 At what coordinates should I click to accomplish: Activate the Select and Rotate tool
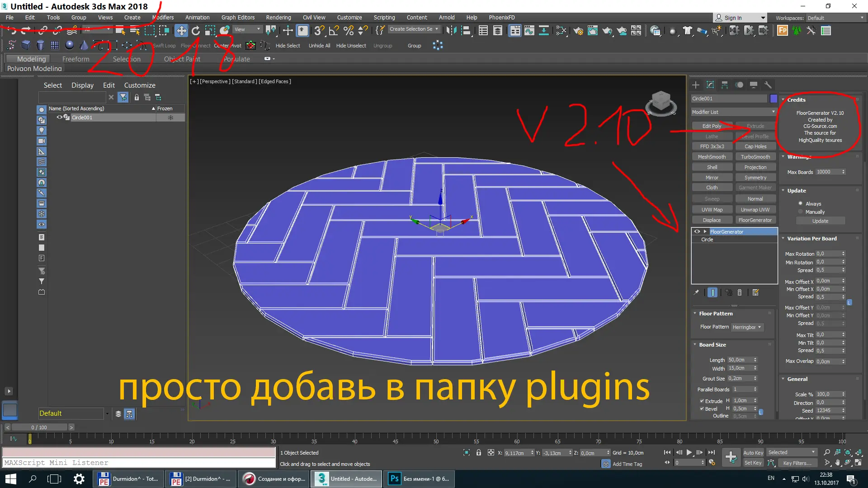click(x=196, y=31)
